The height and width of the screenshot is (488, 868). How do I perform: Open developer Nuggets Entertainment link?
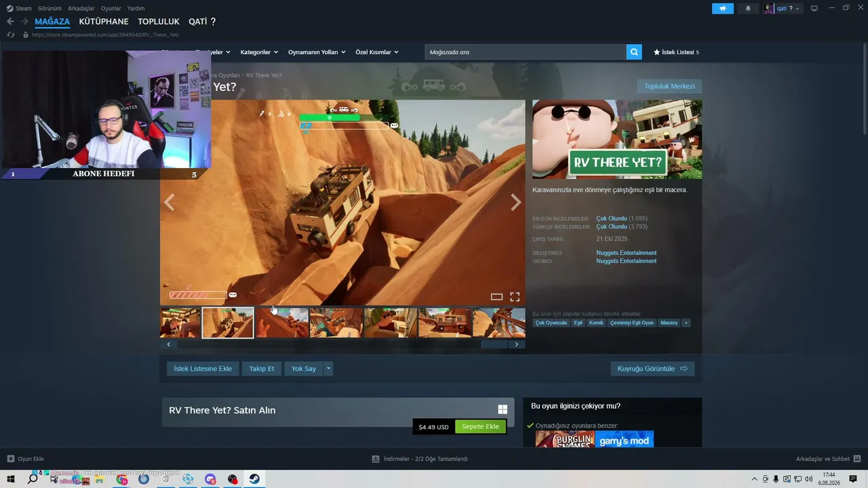click(626, 253)
